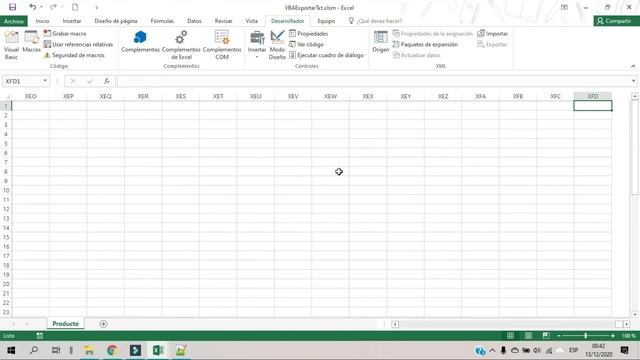Expand the formula bar

tap(633, 81)
